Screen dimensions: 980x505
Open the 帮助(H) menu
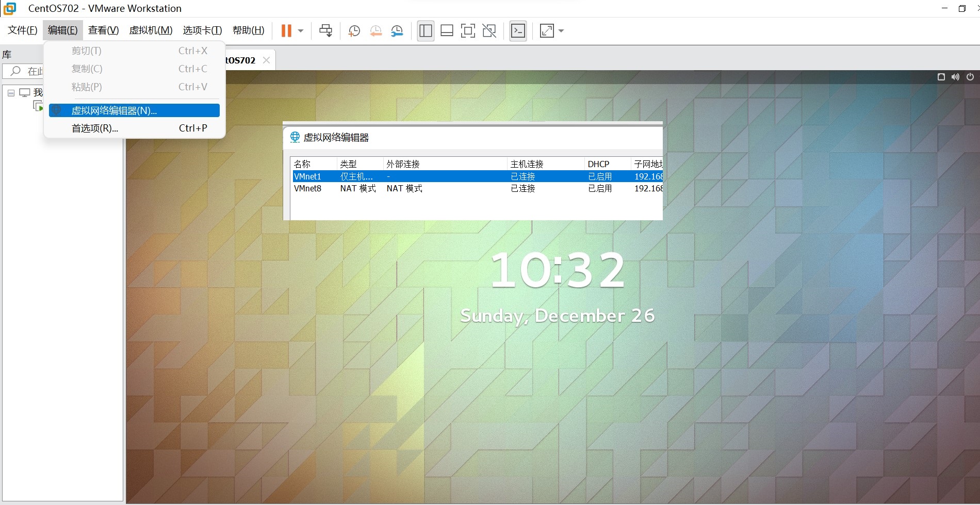(x=248, y=30)
